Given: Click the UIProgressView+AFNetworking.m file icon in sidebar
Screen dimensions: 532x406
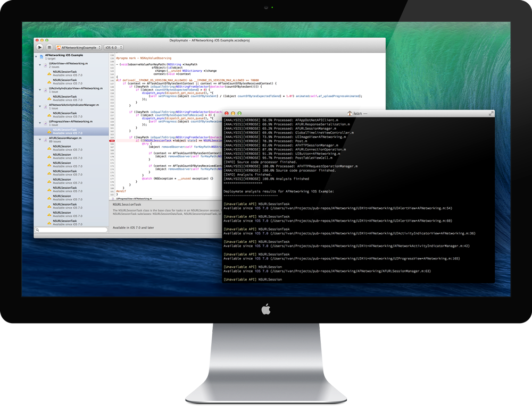Looking at the screenshot, I should (45, 123).
